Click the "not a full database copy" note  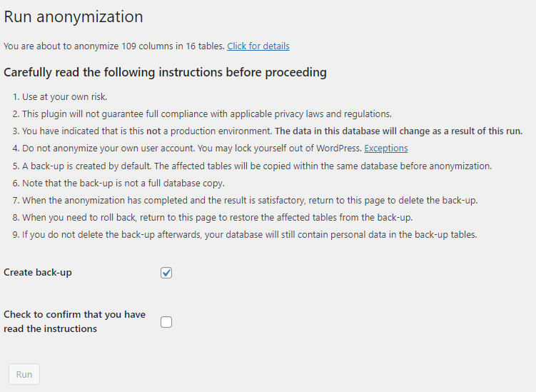(x=123, y=183)
